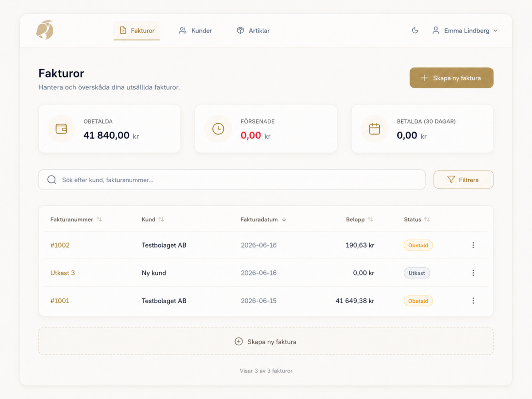Viewport: 532px width, 399px height.
Task: Click the 2026-06-15 date cell
Action: click(x=258, y=301)
